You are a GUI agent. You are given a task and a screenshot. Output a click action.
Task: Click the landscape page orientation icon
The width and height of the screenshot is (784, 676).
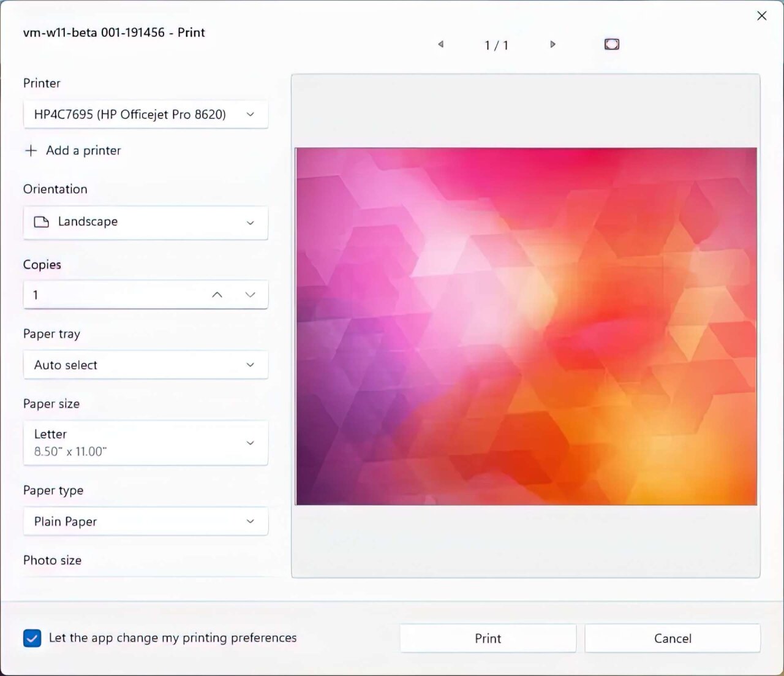tap(42, 222)
